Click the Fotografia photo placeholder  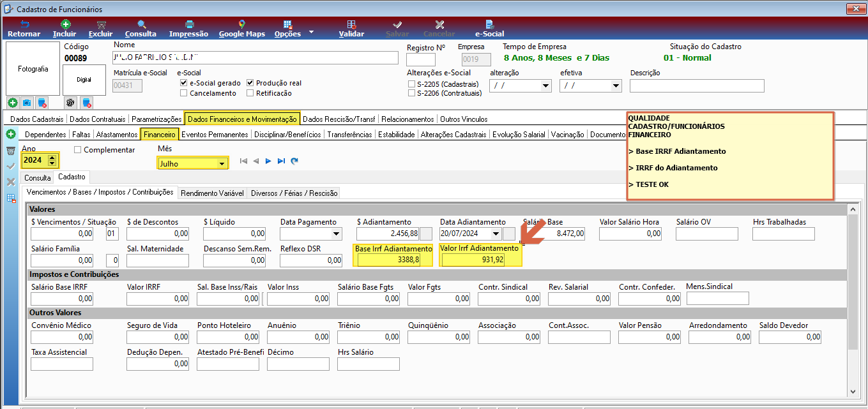point(33,69)
